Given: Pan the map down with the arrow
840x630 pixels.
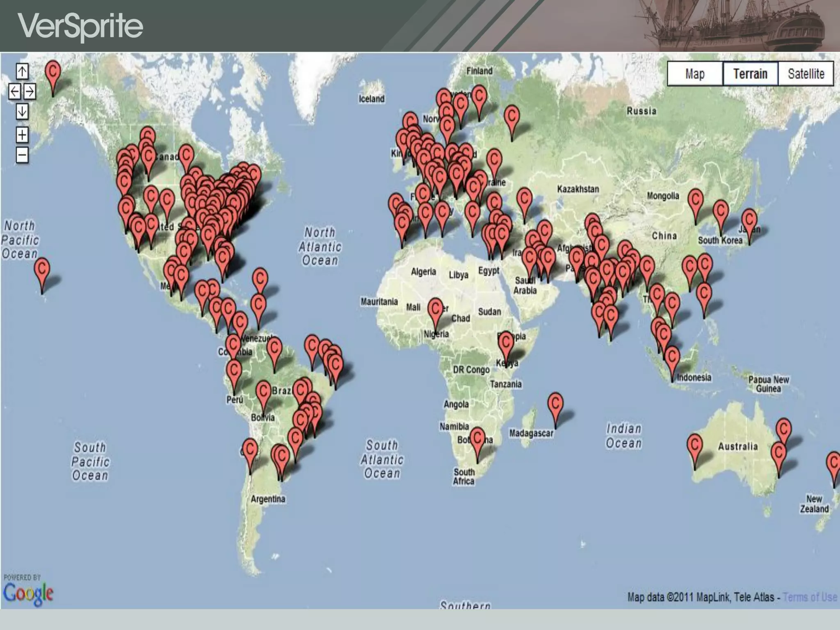Looking at the screenshot, I should coord(22,111).
